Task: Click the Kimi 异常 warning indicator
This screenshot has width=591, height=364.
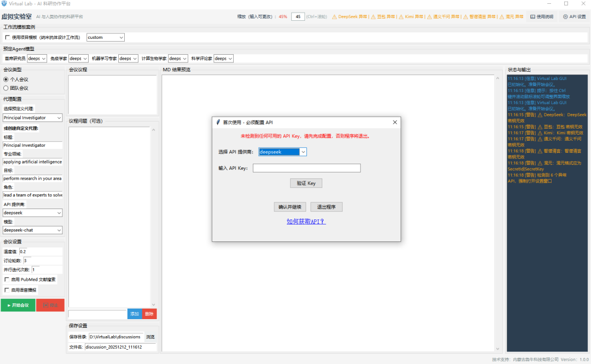Action: coord(411,16)
